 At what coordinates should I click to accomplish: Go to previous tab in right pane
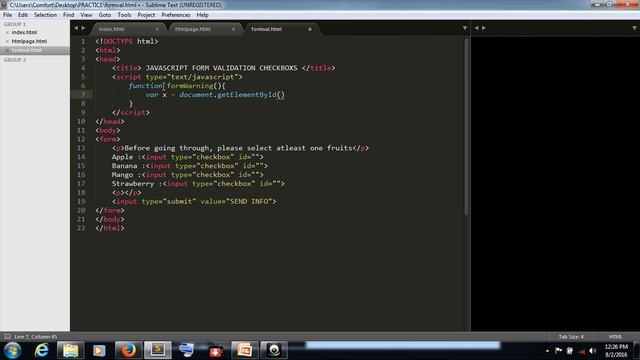[x=476, y=28]
